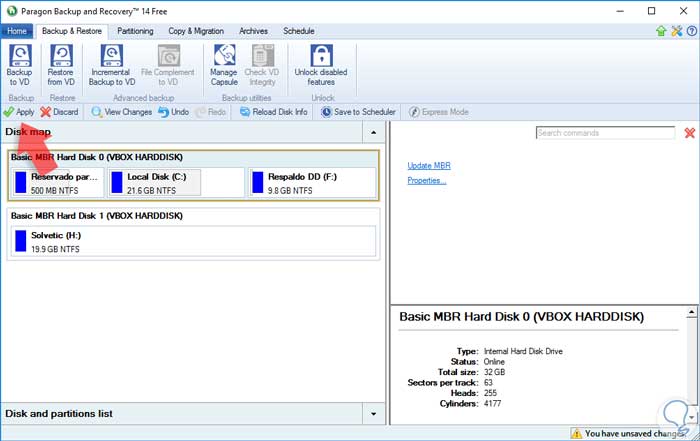Click the details panel scroll-down arrow
The image size is (700, 441).
(692, 418)
